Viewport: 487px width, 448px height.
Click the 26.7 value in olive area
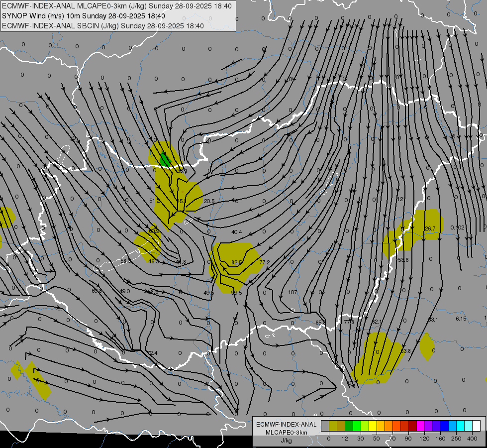tap(430, 228)
